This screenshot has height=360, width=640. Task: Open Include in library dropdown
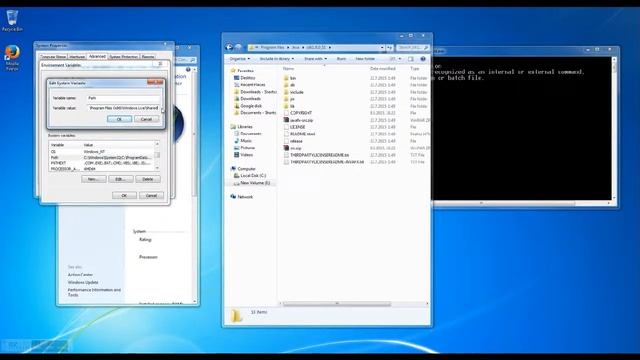277,59
